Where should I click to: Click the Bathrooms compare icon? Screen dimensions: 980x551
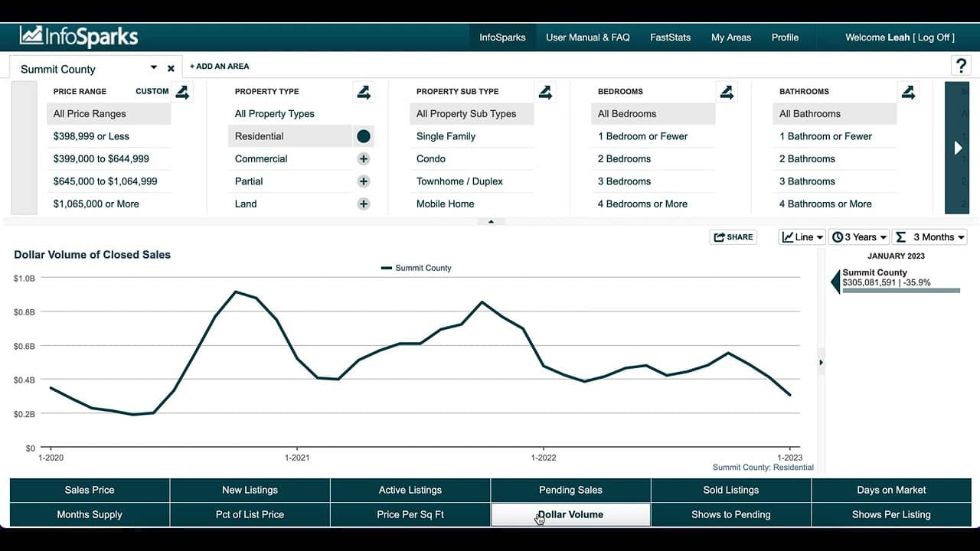pos(908,93)
